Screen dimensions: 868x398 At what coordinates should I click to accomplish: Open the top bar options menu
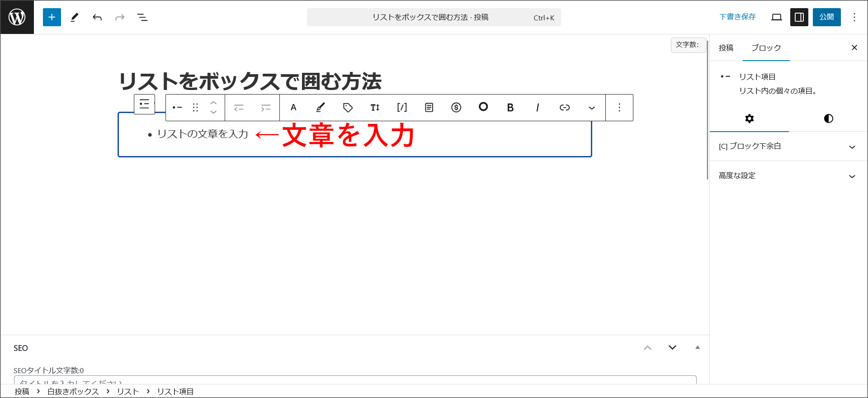(854, 17)
